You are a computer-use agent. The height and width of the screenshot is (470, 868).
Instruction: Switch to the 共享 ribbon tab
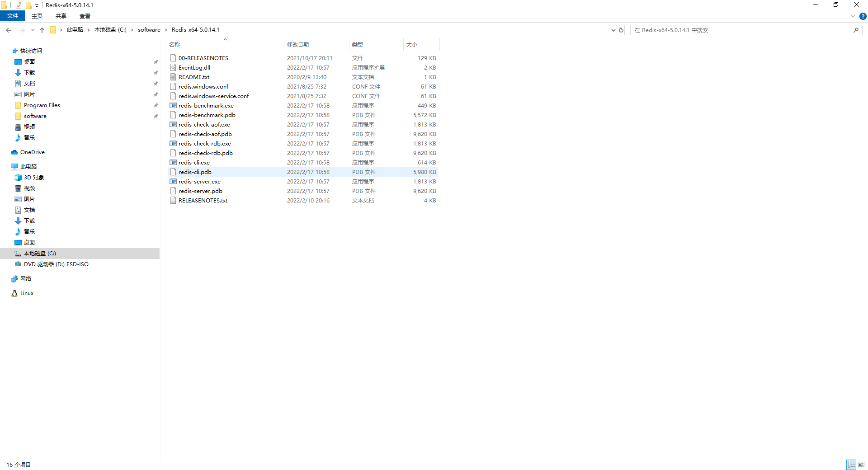(x=61, y=16)
